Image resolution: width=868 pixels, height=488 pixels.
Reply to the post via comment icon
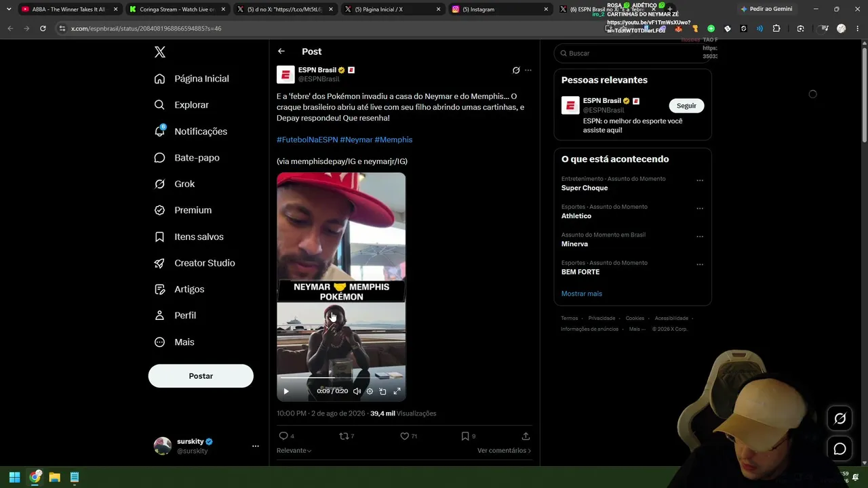283,436
